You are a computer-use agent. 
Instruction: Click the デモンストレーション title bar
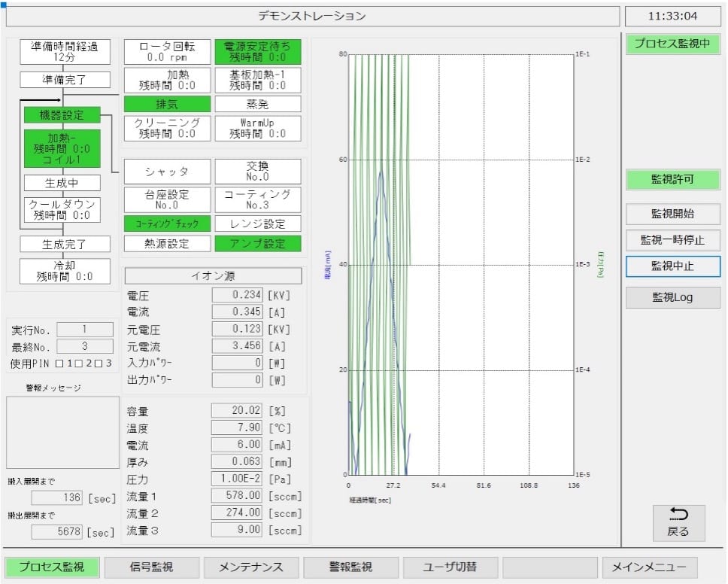pos(312,17)
